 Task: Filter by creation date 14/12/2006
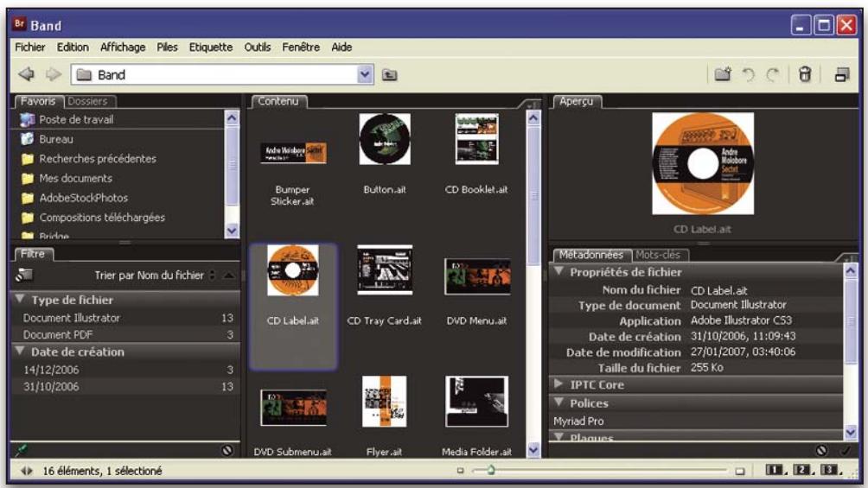coord(125,370)
